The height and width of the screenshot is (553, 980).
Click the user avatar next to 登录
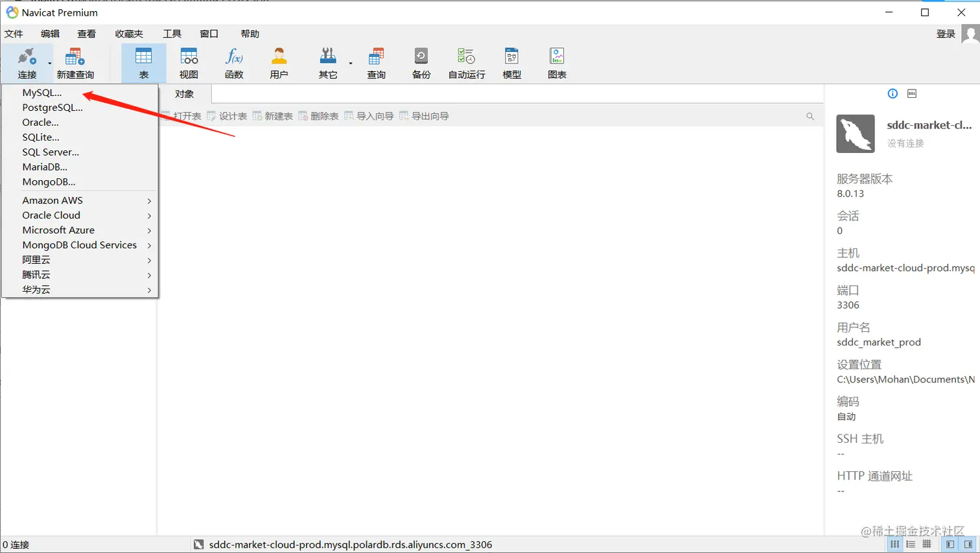point(970,34)
